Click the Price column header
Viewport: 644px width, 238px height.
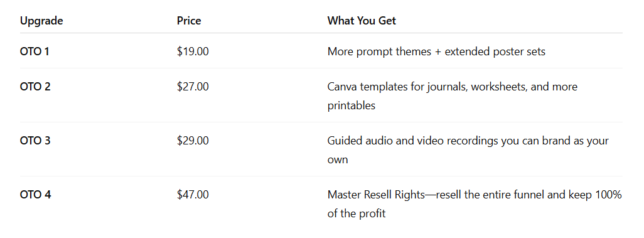[189, 21]
